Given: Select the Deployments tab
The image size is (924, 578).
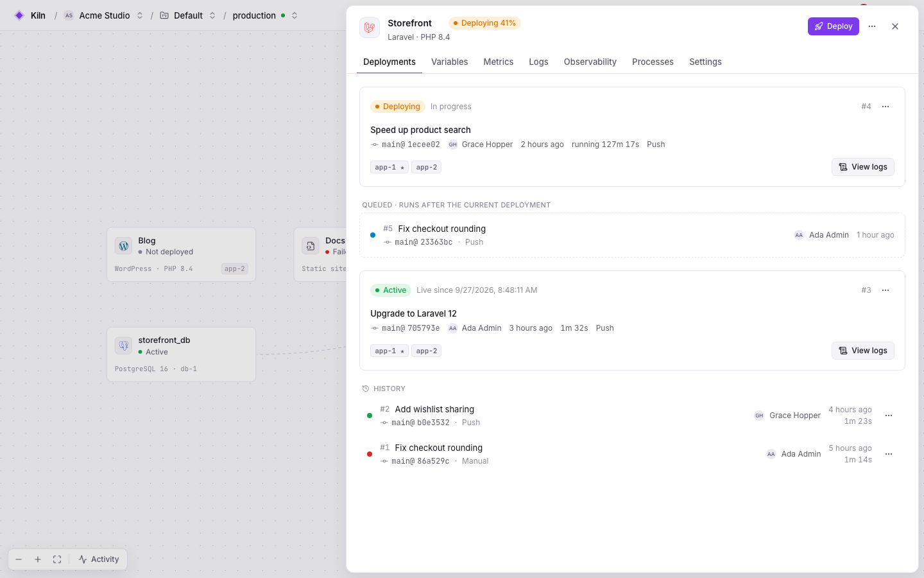Looking at the screenshot, I should [389, 62].
